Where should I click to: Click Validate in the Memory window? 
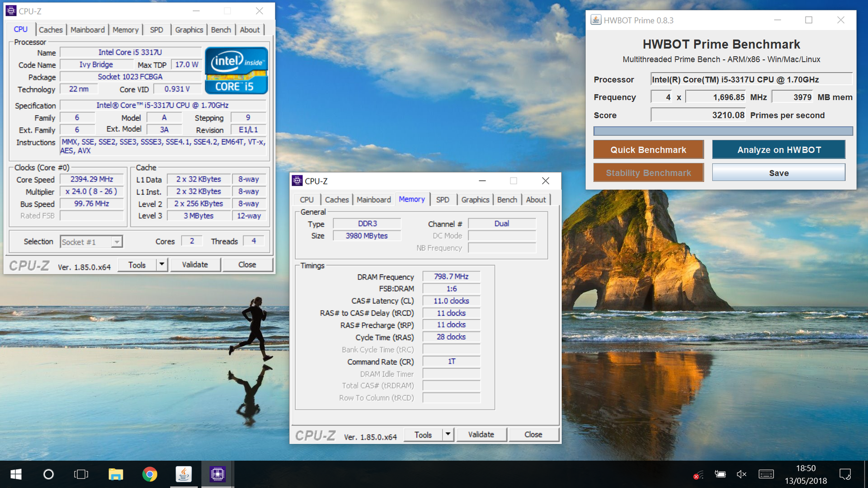481,435
